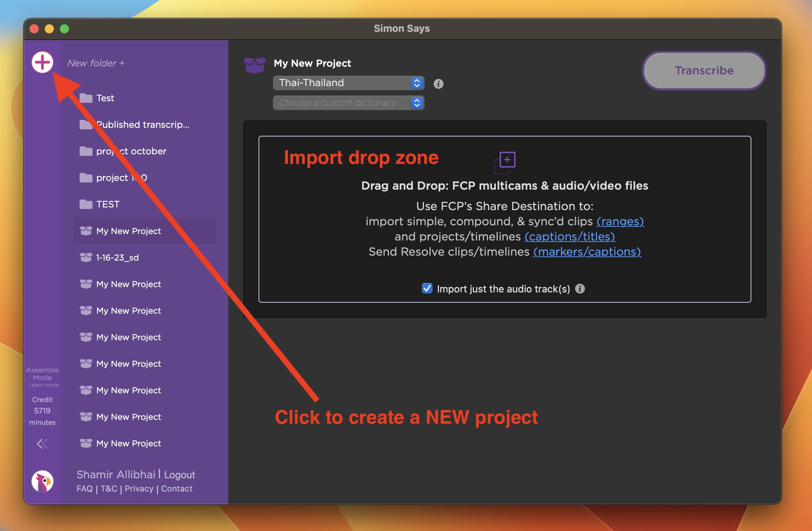Open the (captions/titles) link

570,236
